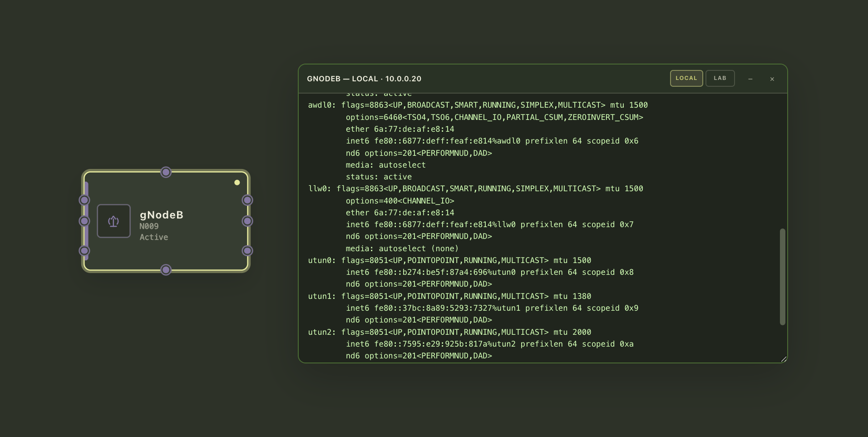The image size is (868, 437).
Task: Click the utun1 interface line with mtu 1380
Action: pyautogui.click(x=449, y=296)
